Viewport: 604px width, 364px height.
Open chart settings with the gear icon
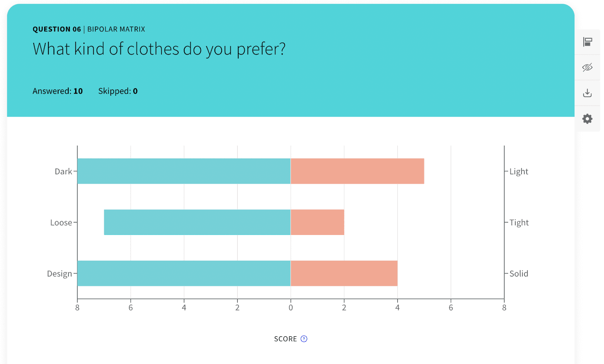(587, 119)
